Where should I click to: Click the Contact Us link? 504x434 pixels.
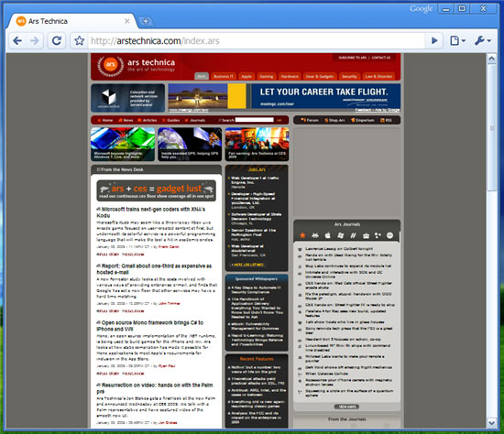tap(381, 58)
